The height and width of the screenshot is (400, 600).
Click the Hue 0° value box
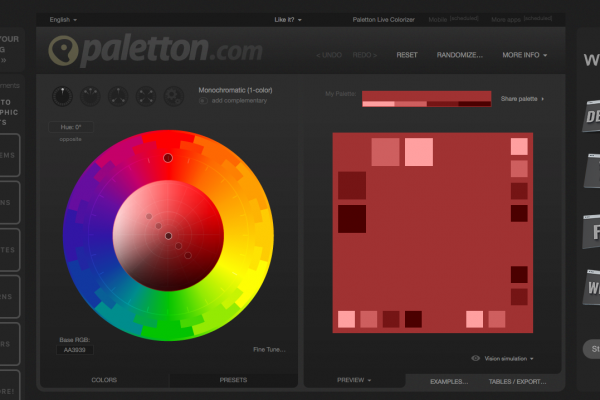click(71, 127)
